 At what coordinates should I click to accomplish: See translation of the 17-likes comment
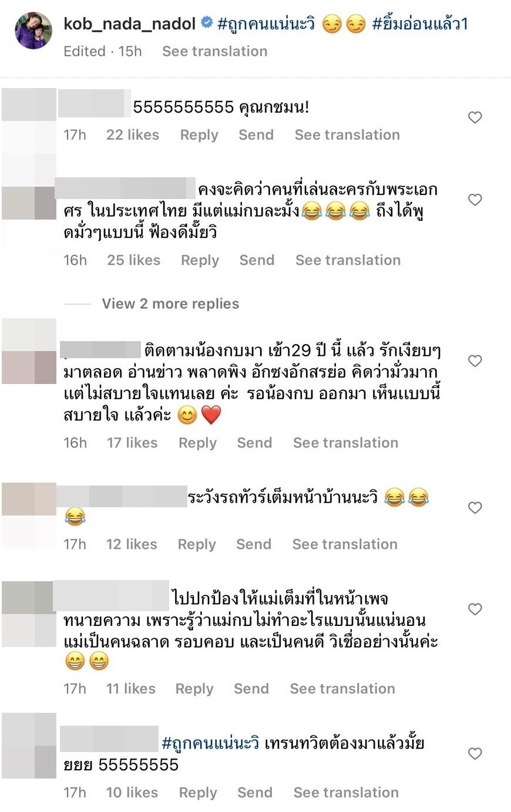(x=345, y=443)
